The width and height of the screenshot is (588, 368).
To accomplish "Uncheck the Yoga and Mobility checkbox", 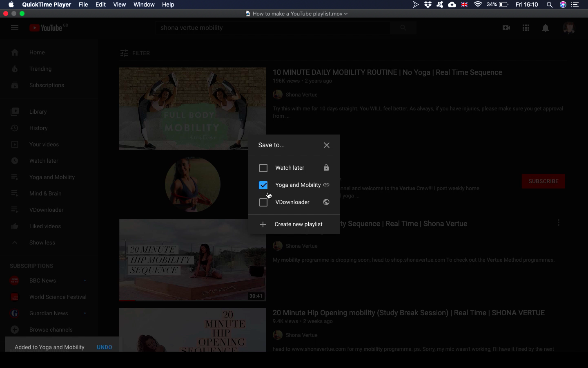I will coord(263,185).
